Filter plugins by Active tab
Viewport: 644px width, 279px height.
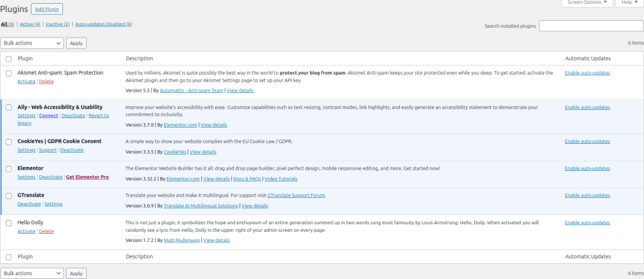30,25
